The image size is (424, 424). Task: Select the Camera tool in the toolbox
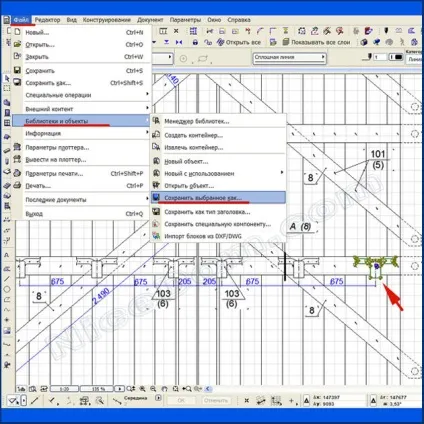[x=7, y=365]
